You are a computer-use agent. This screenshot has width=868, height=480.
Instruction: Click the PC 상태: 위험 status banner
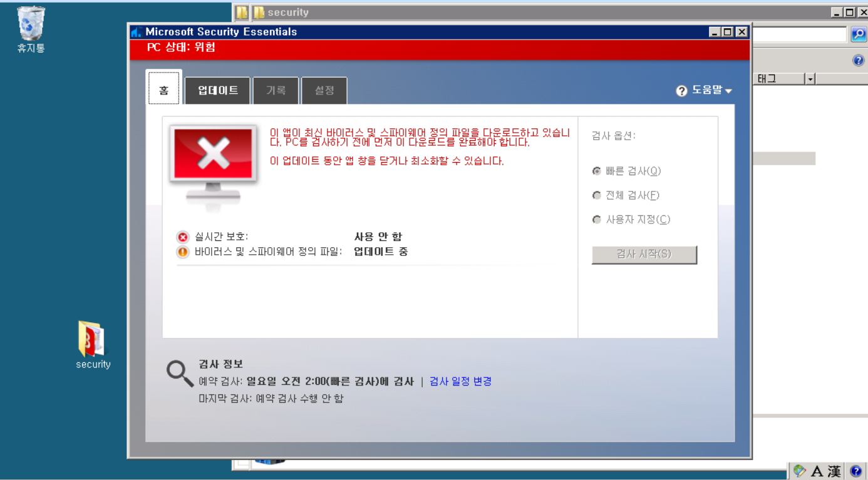[440, 49]
